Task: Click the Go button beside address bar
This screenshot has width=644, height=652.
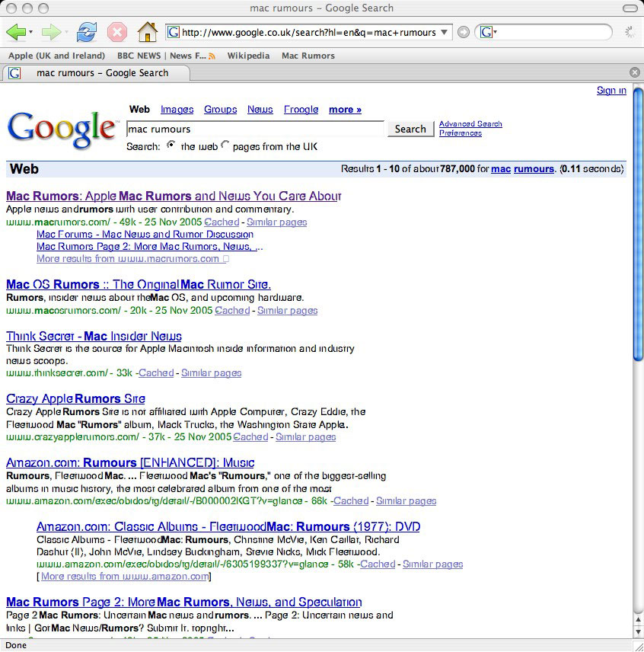Action: [464, 32]
